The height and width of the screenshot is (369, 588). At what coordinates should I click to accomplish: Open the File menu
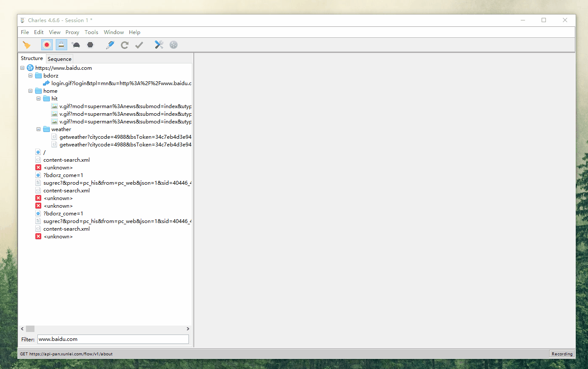[25, 32]
